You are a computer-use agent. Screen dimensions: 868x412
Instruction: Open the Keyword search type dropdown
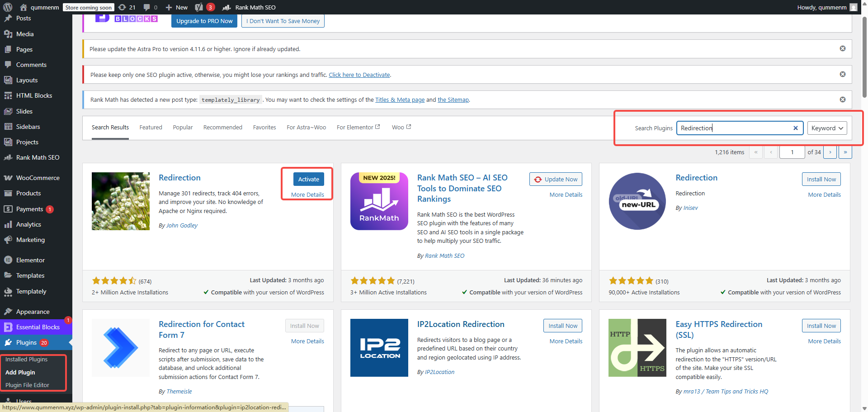tap(827, 128)
